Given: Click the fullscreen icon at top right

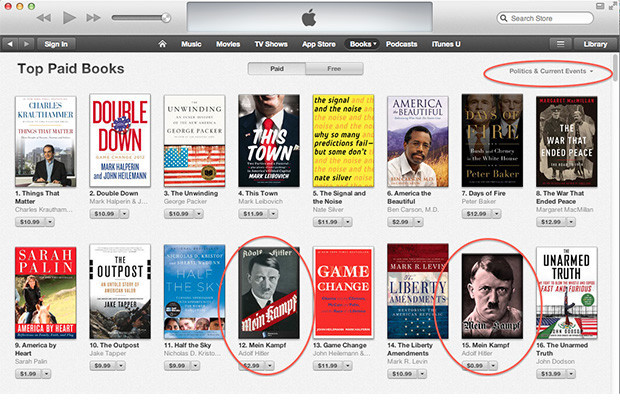Looking at the screenshot, I should coord(614,6).
